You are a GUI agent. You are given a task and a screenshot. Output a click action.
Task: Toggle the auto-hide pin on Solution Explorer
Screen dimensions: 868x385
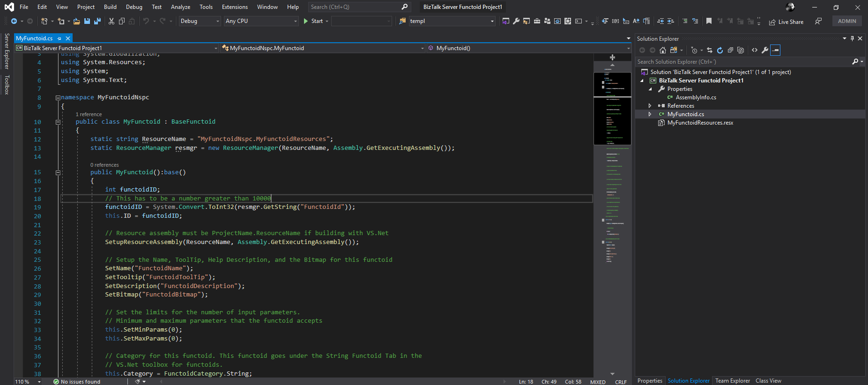852,38
